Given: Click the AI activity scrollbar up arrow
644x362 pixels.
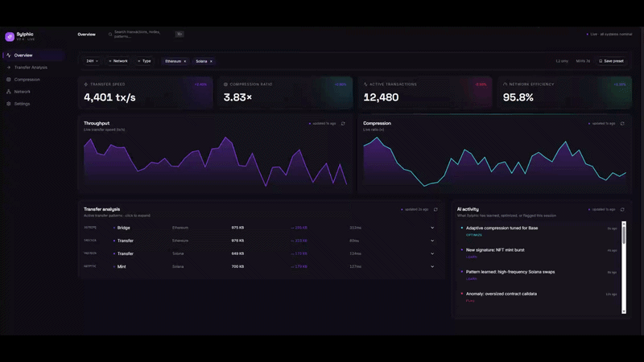Looking at the screenshot, I should (624, 224).
